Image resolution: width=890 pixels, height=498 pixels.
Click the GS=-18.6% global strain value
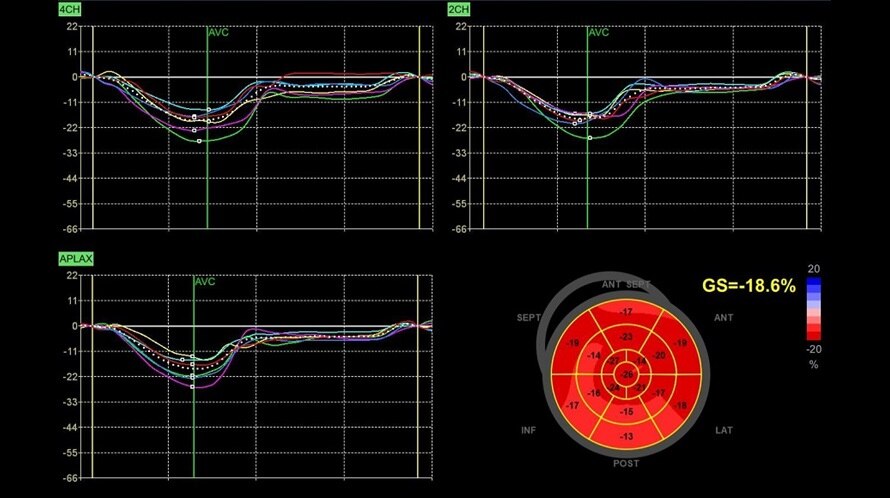748,286
